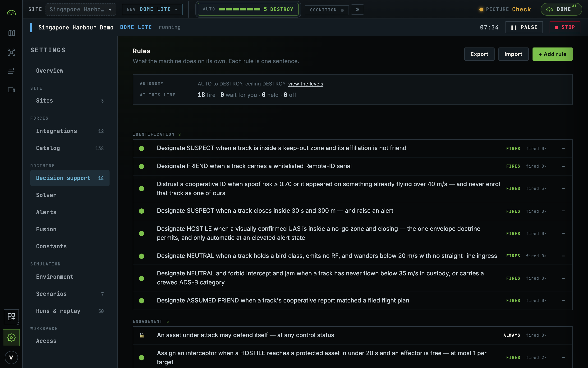Open row menu for ASSUMED FRIEND rule
Viewport: 588px width, 368px height.
[x=563, y=301]
